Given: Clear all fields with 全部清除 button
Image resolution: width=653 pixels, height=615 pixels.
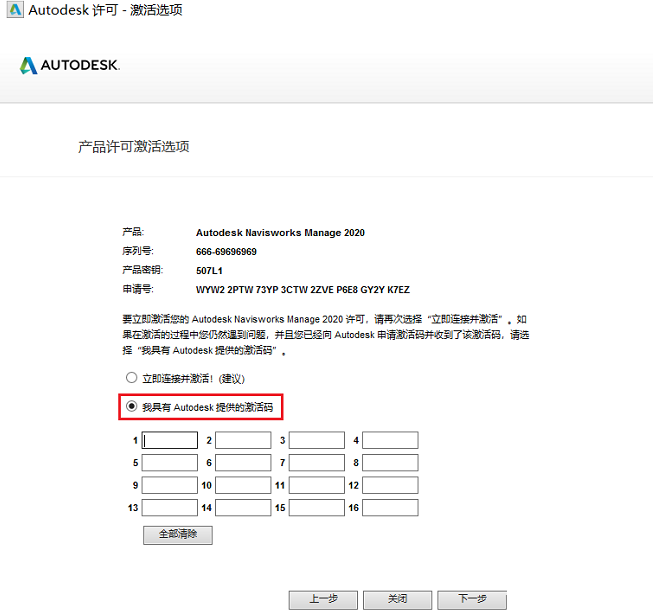Looking at the screenshot, I should coord(178,535).
